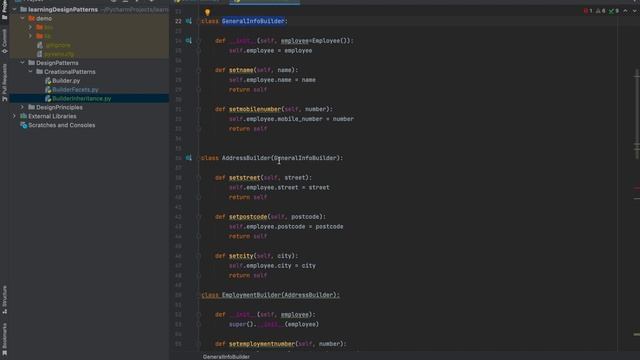Image resolution: width=640 pixels, height=360 pixels.
Task: Click gutter inheritance icon beside class GeneralInfoBuilder
Action: [189, 21]
